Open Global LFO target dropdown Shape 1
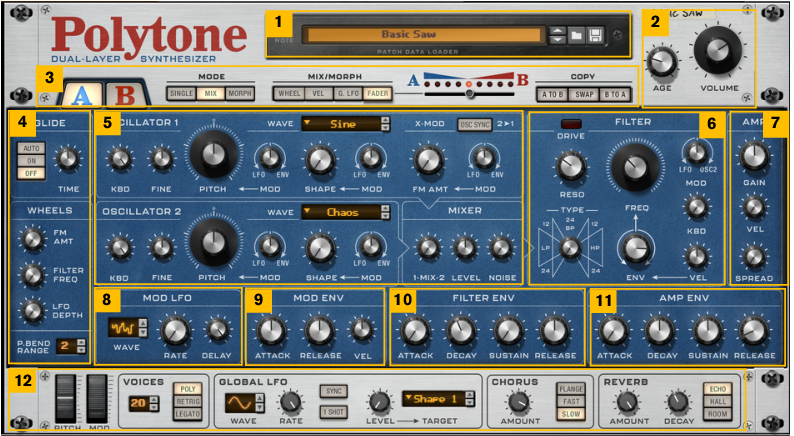794x436 pixels. pos(436,398)
